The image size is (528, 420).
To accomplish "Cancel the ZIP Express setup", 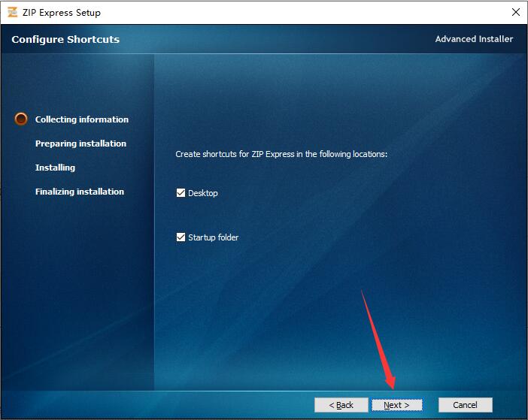I will (465, 405).
